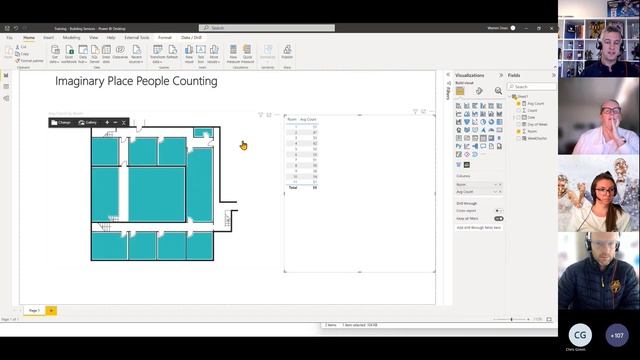Collapse the Visualizations pane

pyautogui.click(x=501, y=76)
